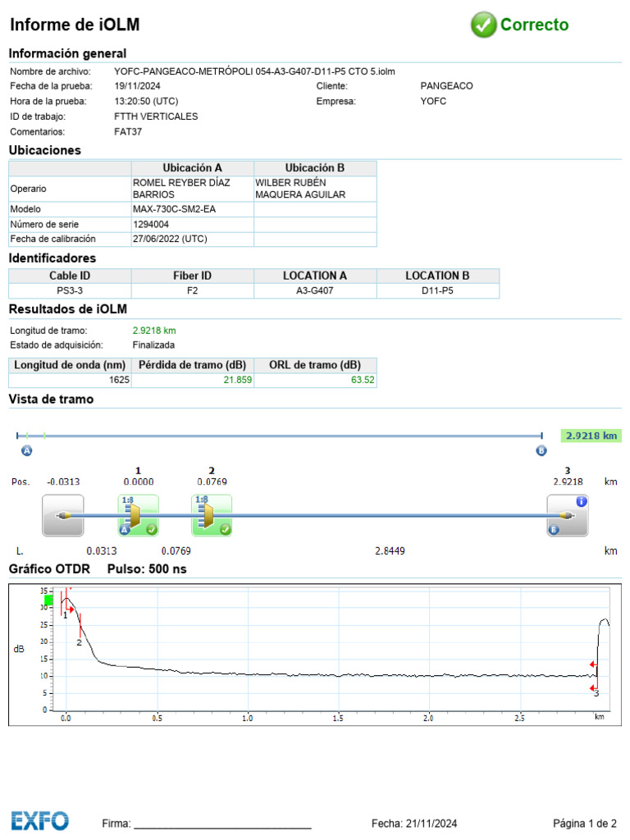The image size is (630, 840).
Task: Click the EXFO logo in the footer
Action: (x=40, y=820)
